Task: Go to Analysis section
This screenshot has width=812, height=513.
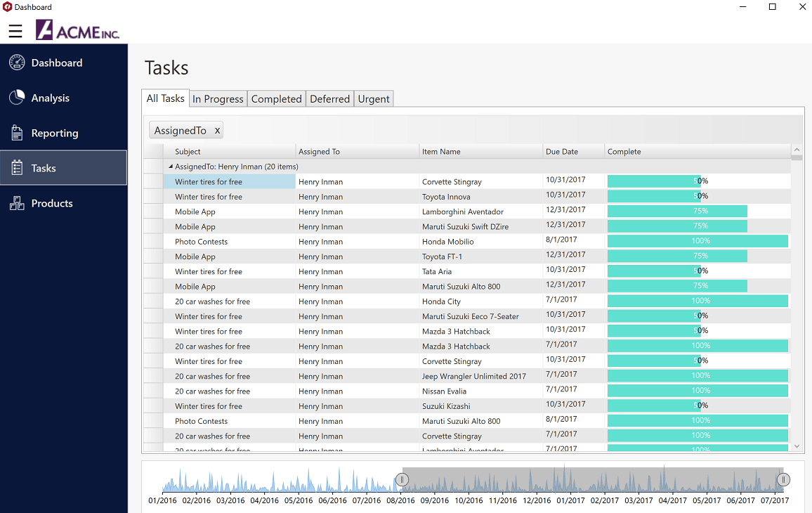Action: pyautogui.click(x=64, y=98)
